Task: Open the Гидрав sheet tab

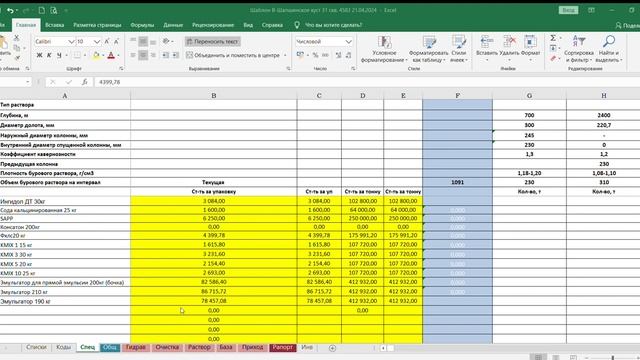Action: 136,347
